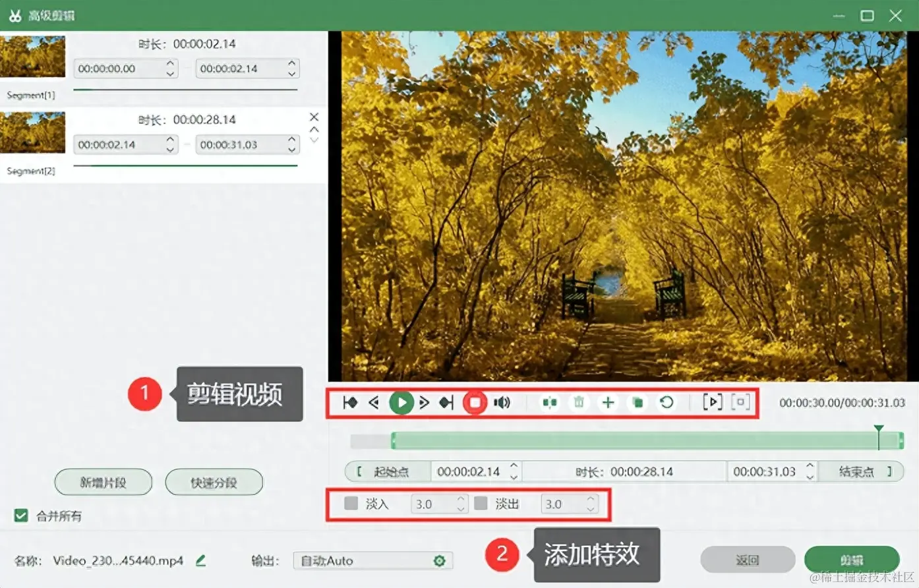Edit the file name pencil icon

[x=201, y=560]
